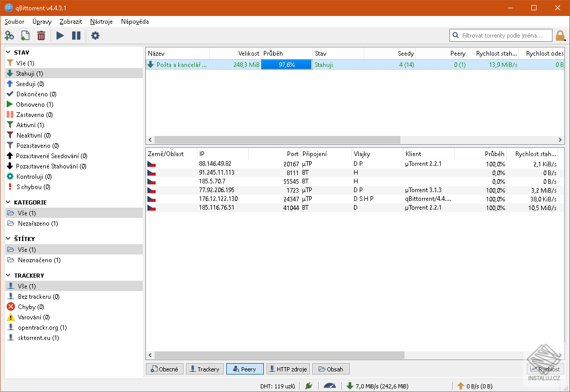The width and height of the screenshot is (570, 392).
Task: Click the 97,6% progress bar
Action: pyautogui.click(x=286, y=64)
